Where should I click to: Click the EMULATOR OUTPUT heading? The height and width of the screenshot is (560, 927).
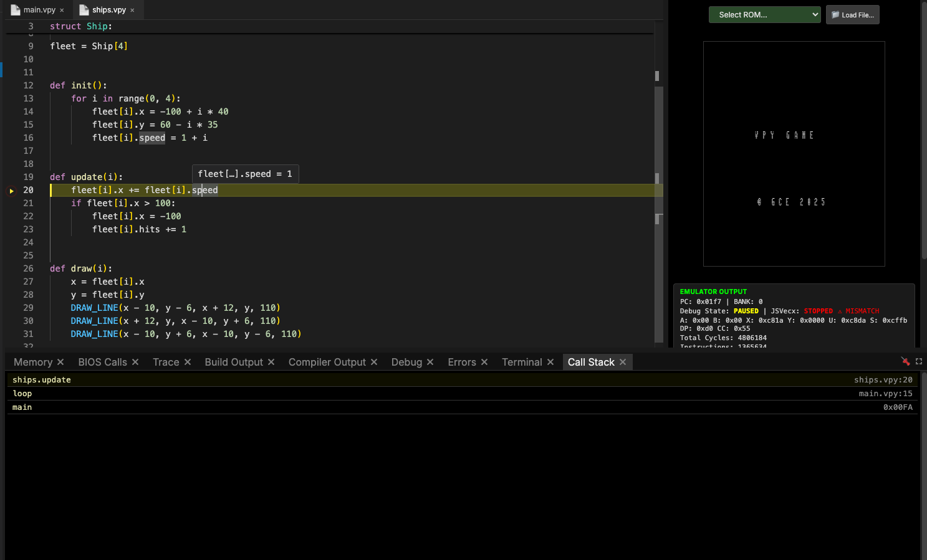pyautogui.click(x=713, y=292)
